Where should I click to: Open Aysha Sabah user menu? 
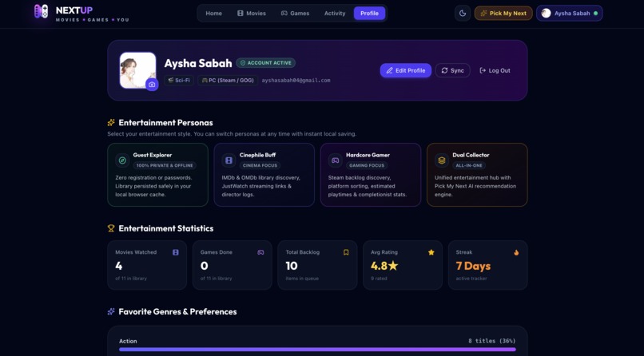tap(569, 13)
